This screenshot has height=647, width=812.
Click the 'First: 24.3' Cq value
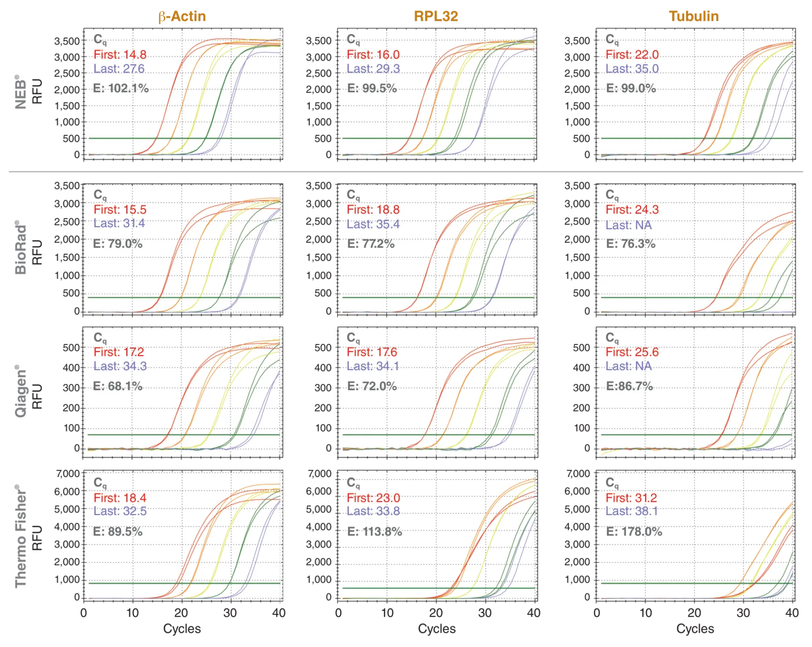tap(632, 210)
